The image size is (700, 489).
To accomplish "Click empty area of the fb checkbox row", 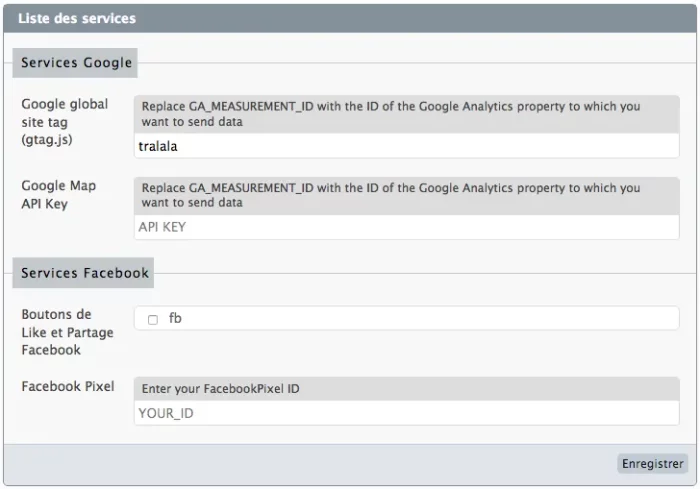I will click(429, 318).
